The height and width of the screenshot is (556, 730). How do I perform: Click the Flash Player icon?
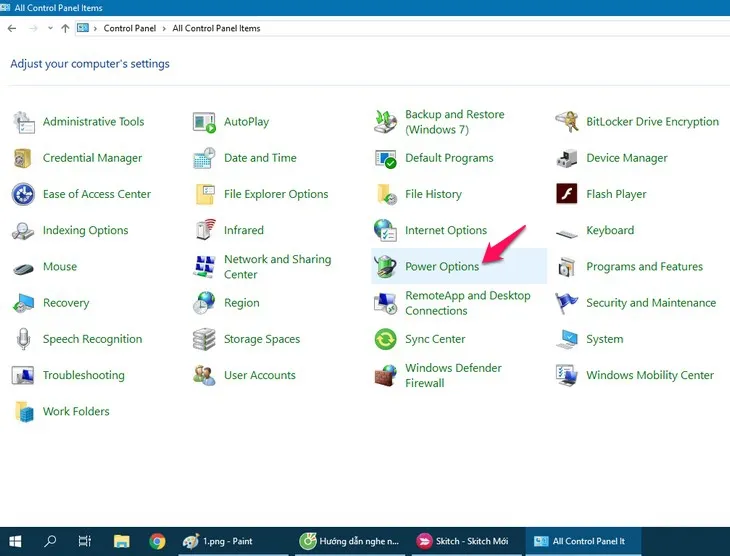click(x=567, y=194)
